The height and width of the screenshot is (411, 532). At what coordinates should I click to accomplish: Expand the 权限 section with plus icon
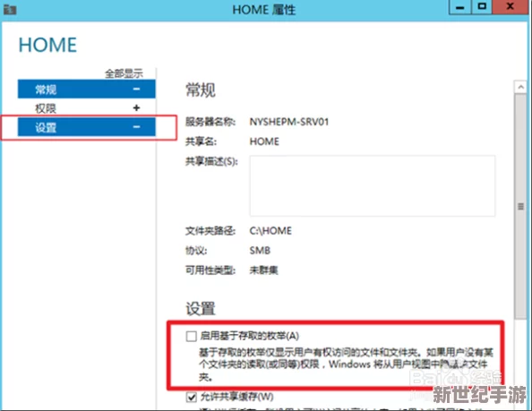click(x=136, y=107)
